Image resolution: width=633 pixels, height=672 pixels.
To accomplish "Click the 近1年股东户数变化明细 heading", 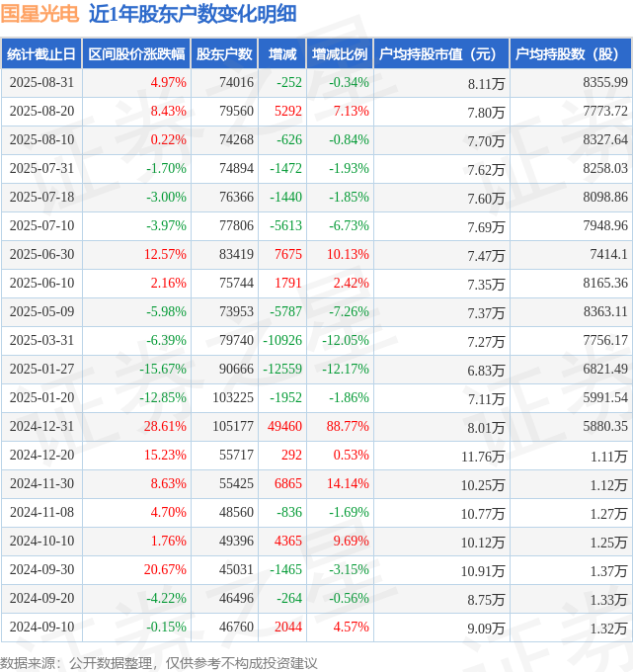I will (193, 14).
